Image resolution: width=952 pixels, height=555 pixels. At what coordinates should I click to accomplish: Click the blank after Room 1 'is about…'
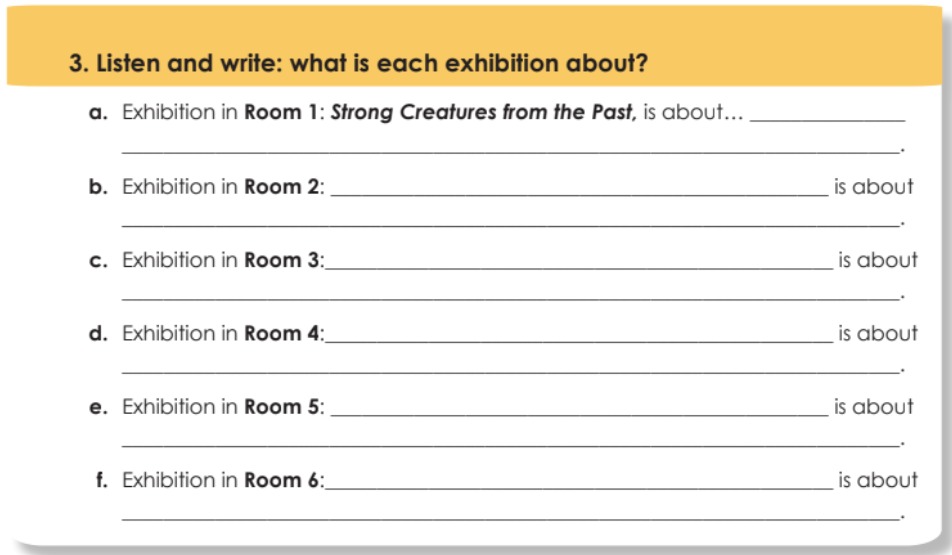tap(828, 115)
